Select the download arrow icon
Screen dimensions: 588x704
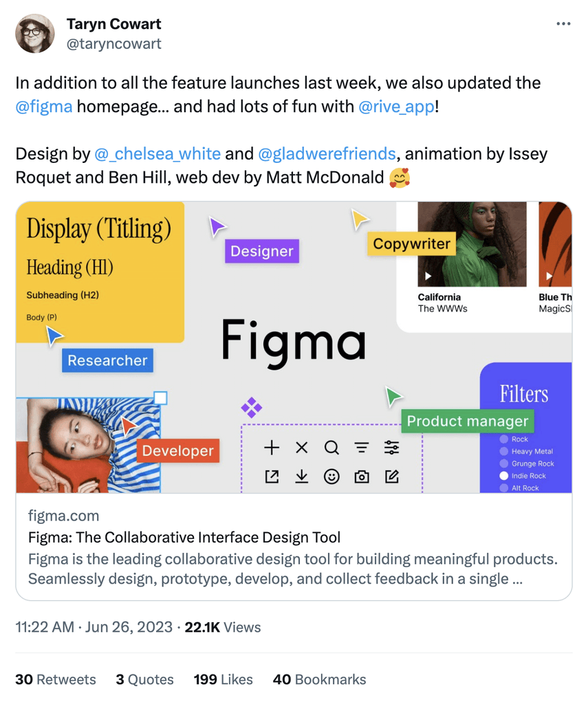coord(301,476)
